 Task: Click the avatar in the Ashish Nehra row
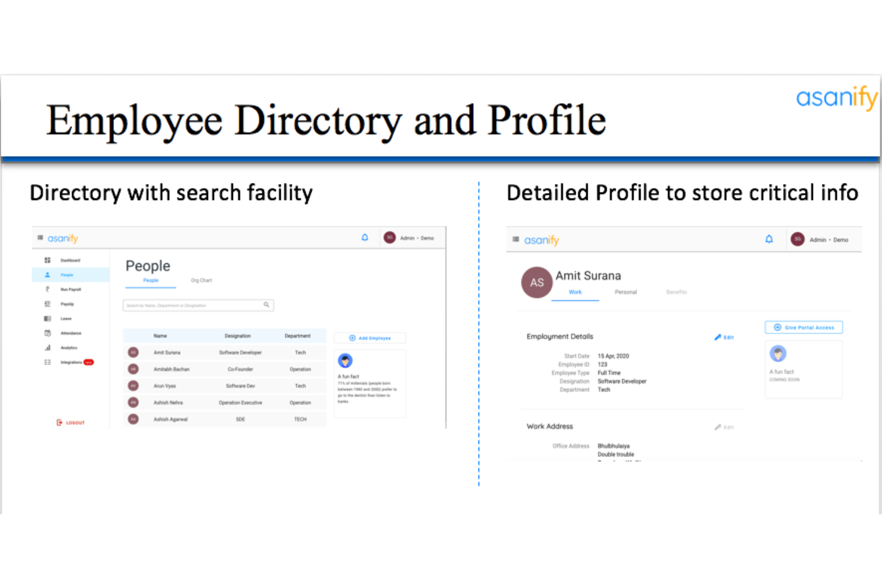pyautogui.click(x=133, y=402)
